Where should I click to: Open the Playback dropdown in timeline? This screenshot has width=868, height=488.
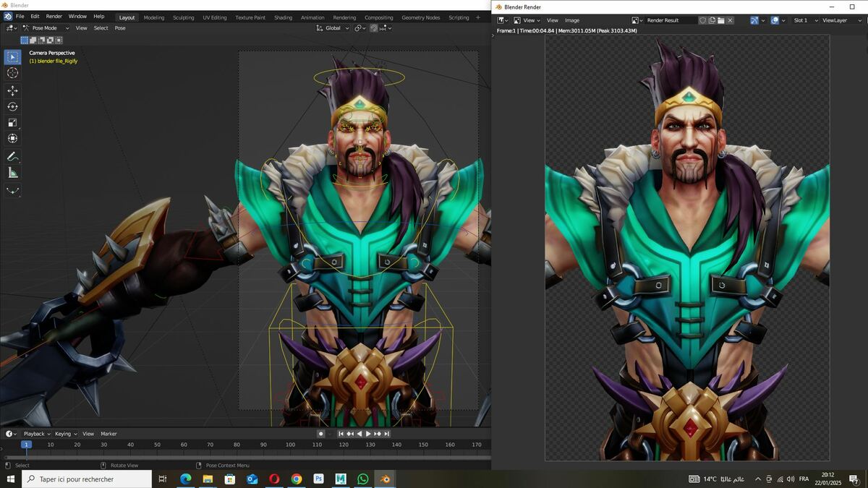[x=37, y=434]
